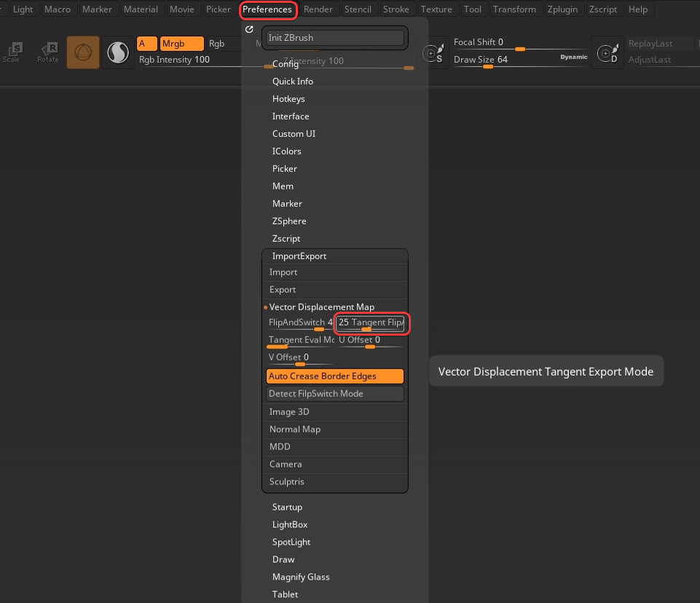
Task: Click the black-and-white sphere brush icon
Action: [118, 52]
